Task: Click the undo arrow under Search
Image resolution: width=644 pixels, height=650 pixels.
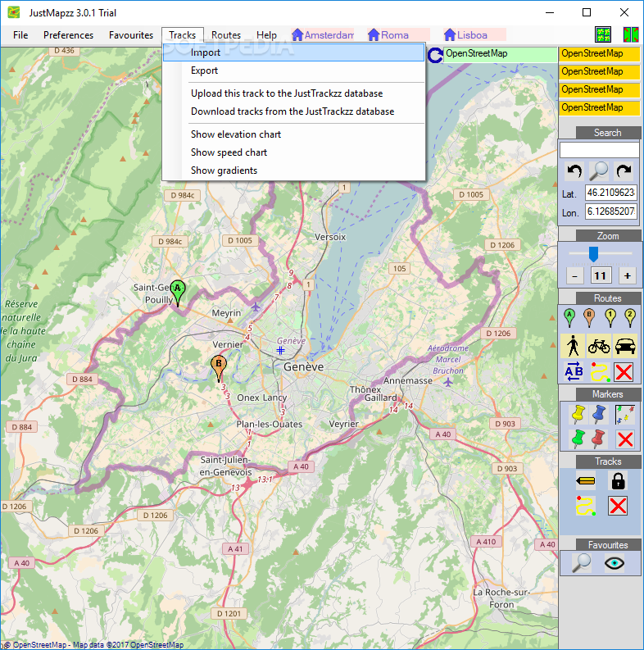Action: 574,170
